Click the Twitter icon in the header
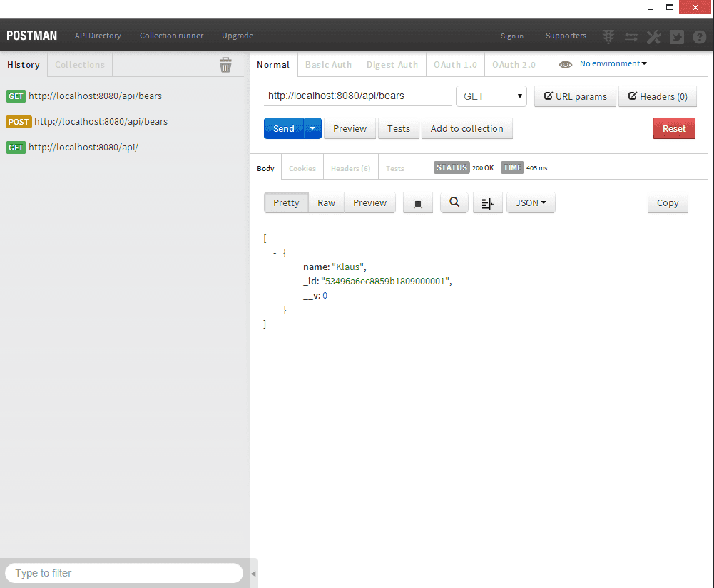 coord(676,36)
